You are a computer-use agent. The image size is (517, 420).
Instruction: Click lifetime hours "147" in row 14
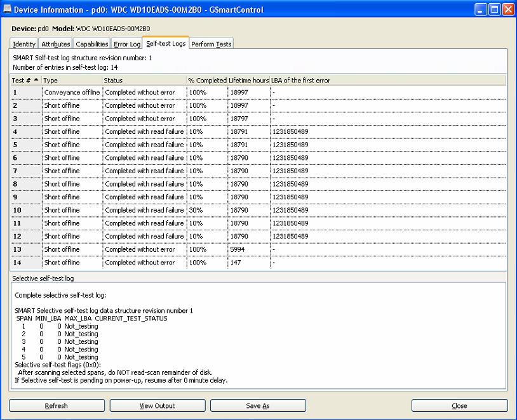point(236,263)
